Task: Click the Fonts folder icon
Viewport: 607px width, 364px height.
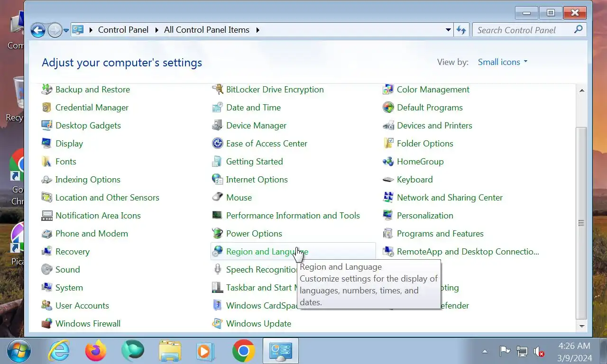Action: (x=46, y=161)
